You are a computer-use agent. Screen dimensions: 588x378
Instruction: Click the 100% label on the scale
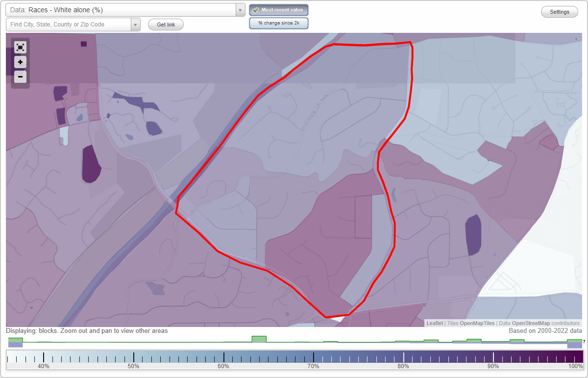pos(575,366)
